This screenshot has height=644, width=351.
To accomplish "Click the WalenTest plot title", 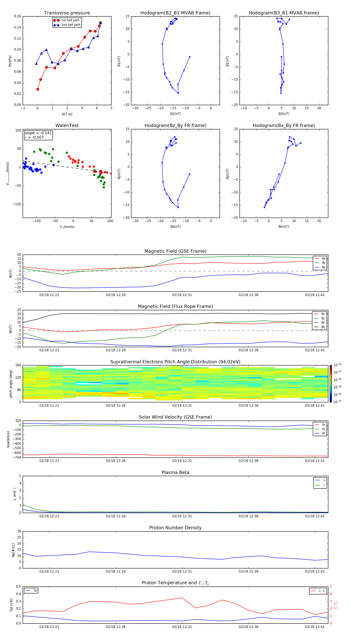I will click(67, 125).
